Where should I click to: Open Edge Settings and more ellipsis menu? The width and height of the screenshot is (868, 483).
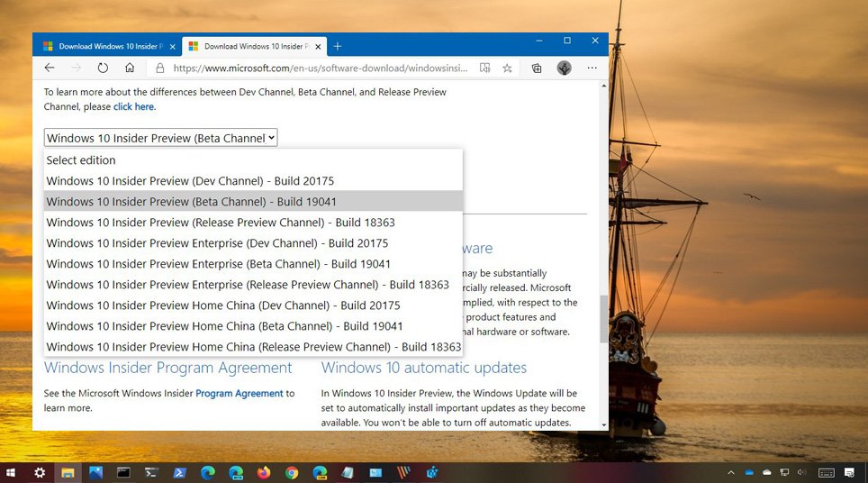(592, 68)
